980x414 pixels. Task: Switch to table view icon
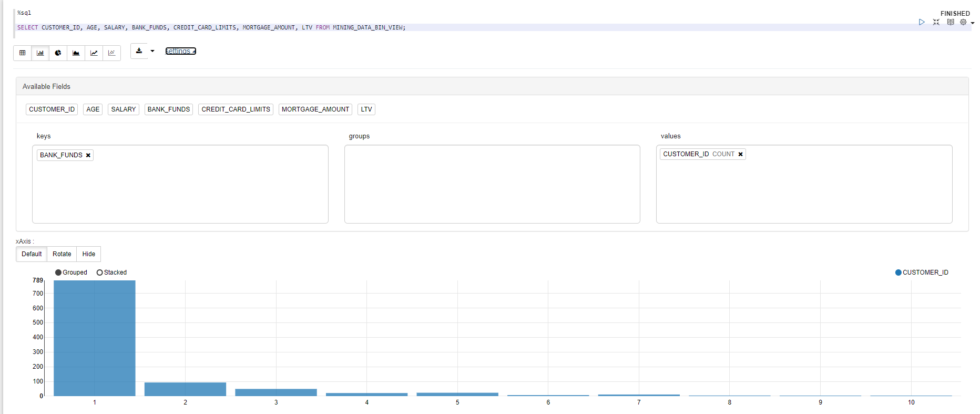pyautogui.click(x=22, y=53)
